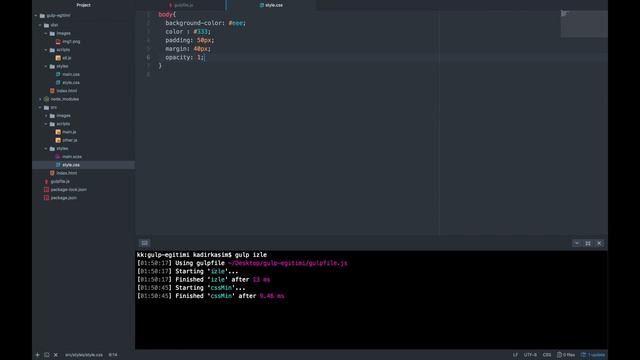Add new terminal with plus icon
Viewport: 640px width, 360px height.
[x=38, y=355]
